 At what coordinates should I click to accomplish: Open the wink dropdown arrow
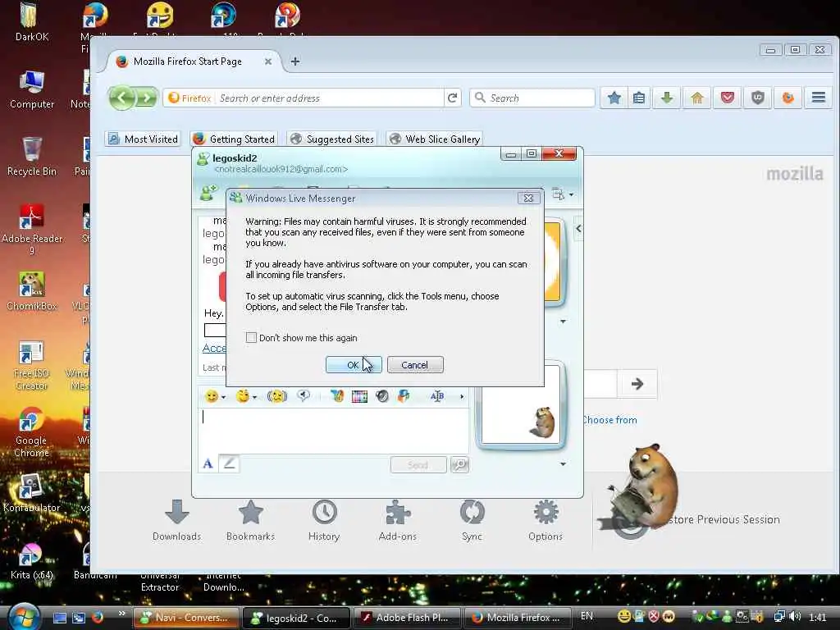pos(254,397)
